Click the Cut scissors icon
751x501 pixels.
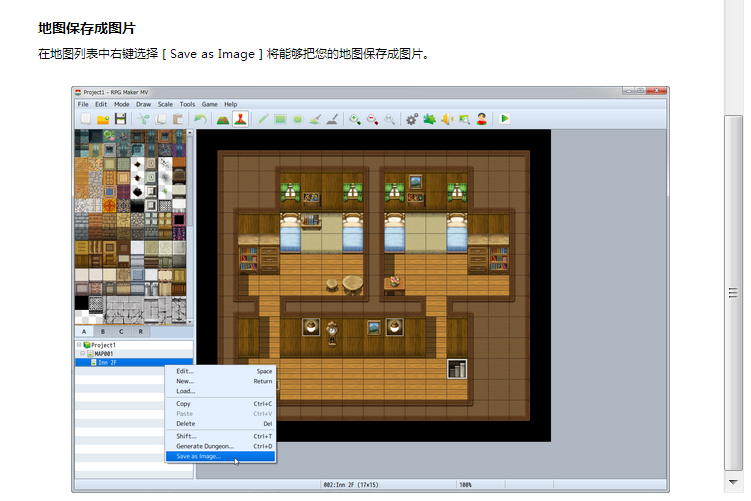(143, 119)
